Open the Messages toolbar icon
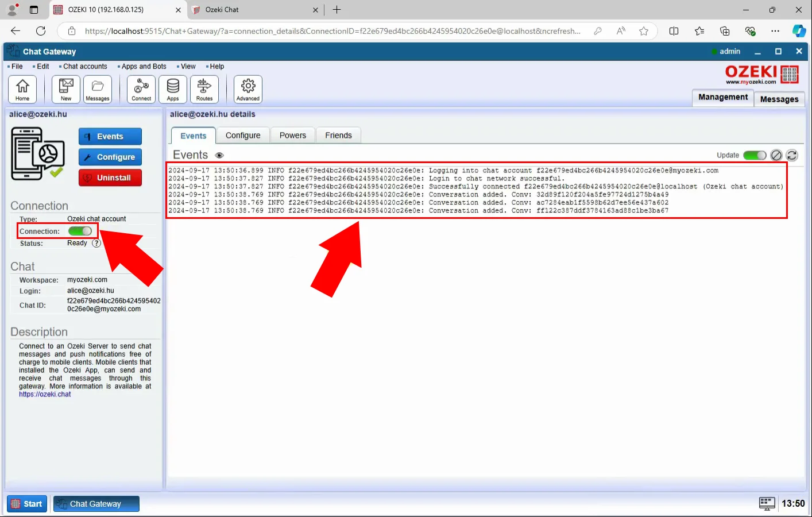 tap(98, 89)
